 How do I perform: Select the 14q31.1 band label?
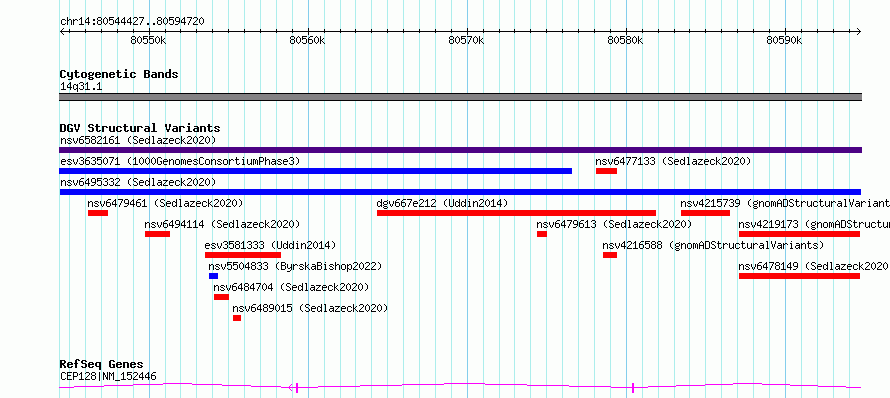coord(81,87)
